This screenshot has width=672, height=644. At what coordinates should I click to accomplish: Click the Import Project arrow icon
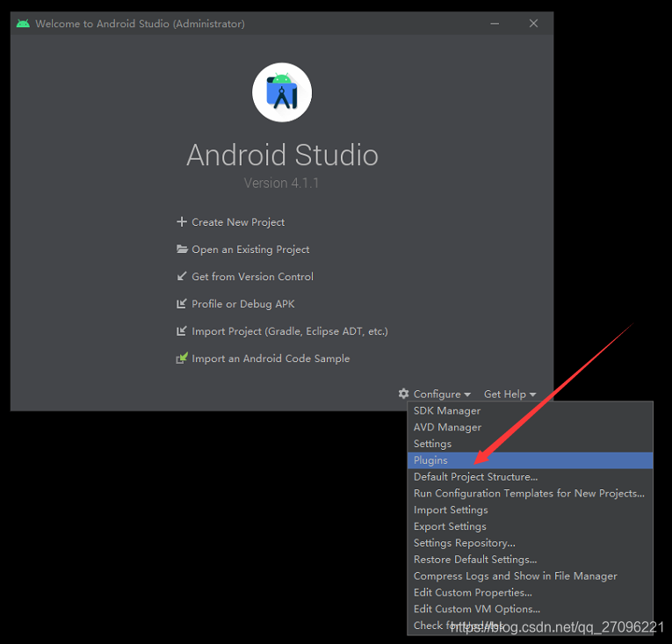182,331
